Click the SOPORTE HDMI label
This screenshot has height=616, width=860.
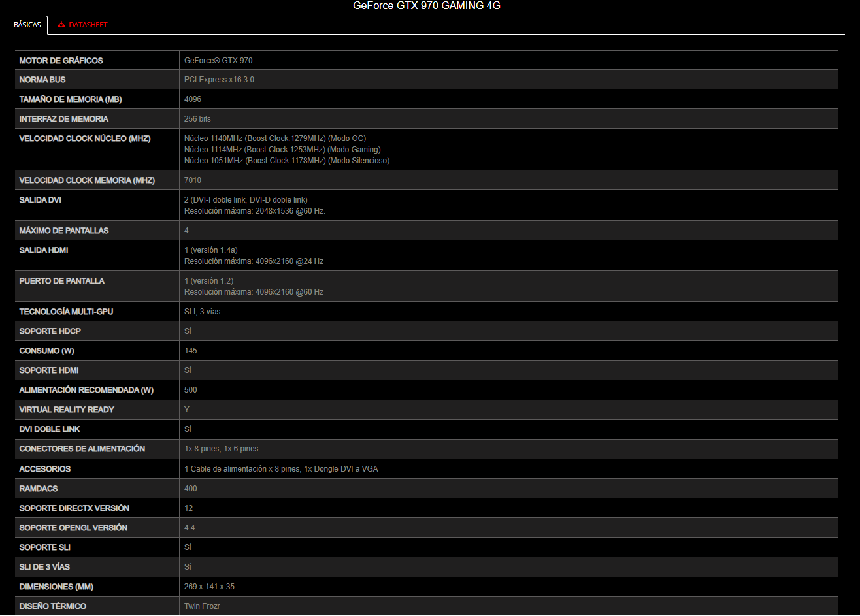tap(49, 370)
